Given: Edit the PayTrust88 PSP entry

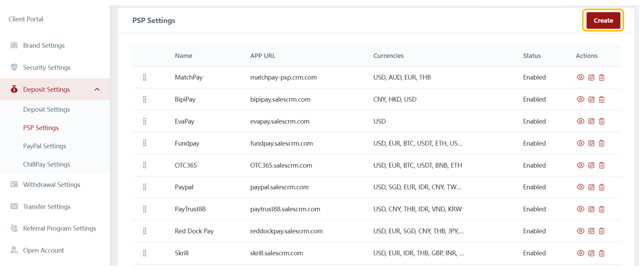Looking at the screenshot, I should [x=591, y=209].
